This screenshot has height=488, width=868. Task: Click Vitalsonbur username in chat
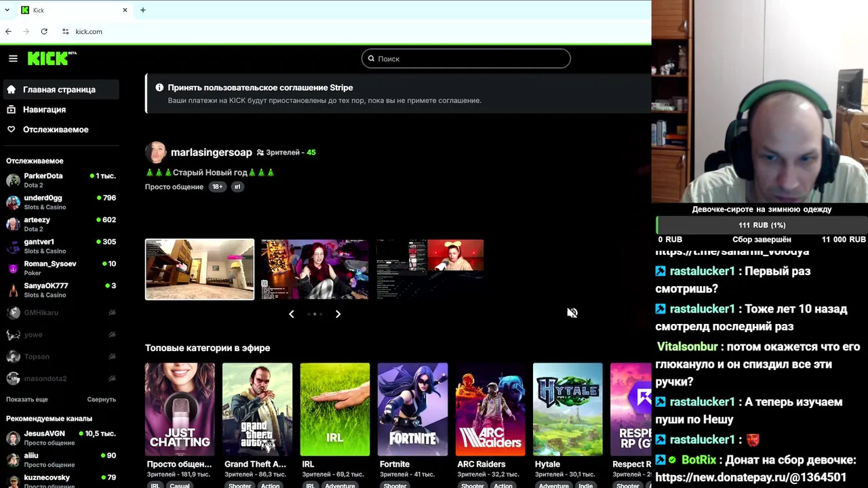click(687, 346)
